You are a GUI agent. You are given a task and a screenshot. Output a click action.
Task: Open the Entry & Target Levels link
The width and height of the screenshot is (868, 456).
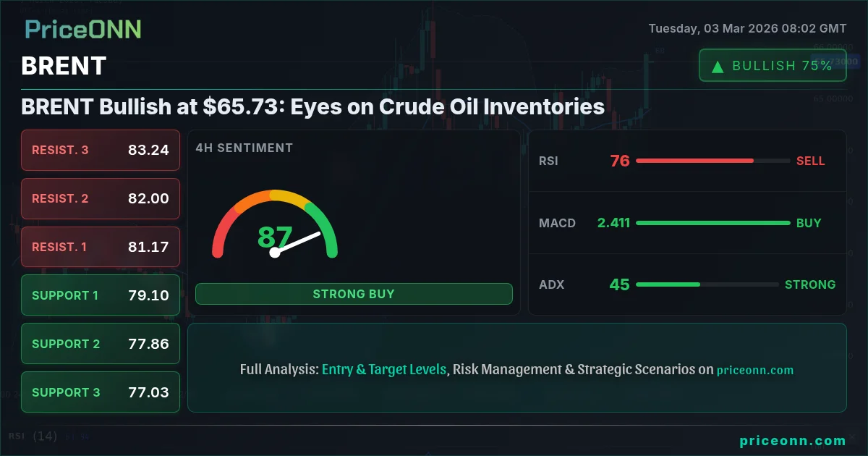(384, 369)
